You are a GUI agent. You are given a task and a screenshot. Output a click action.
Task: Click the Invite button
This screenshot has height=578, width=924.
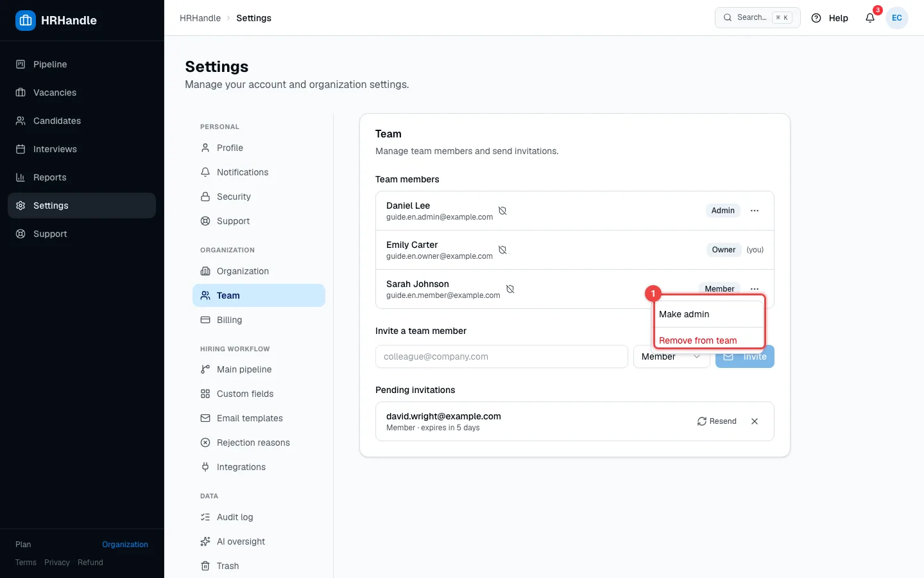pyautogui.click(x=745, y=356)
